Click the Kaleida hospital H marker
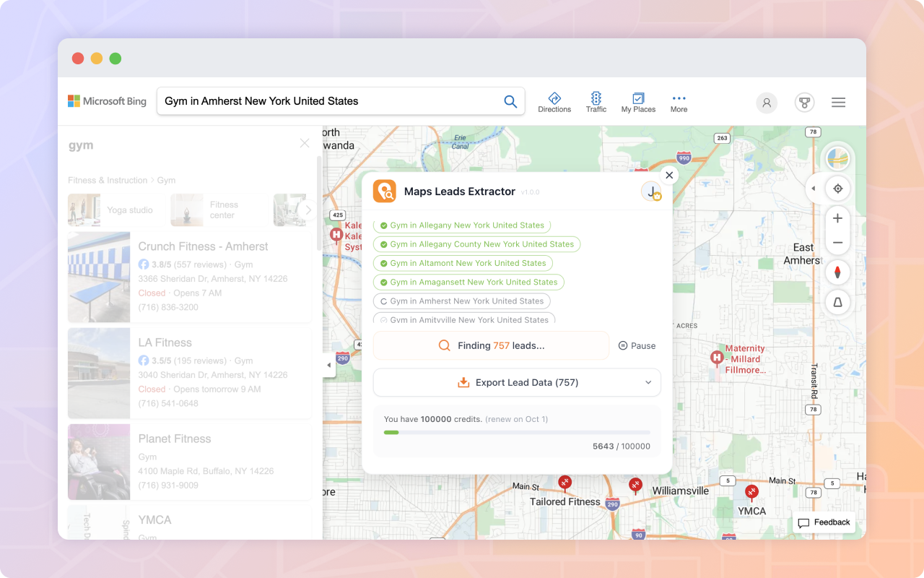Screen dimensions: 924x578 (x=336, y=234)
